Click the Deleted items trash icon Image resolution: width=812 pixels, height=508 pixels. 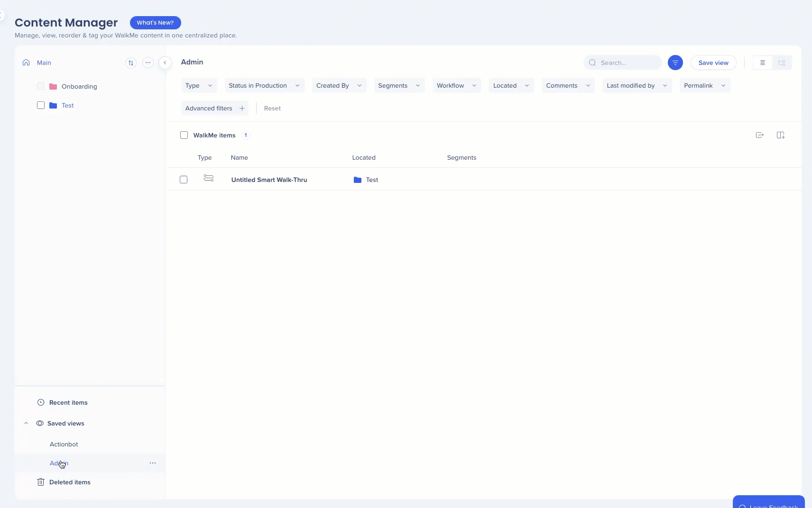pyautogui.click(x=41, y=482)
